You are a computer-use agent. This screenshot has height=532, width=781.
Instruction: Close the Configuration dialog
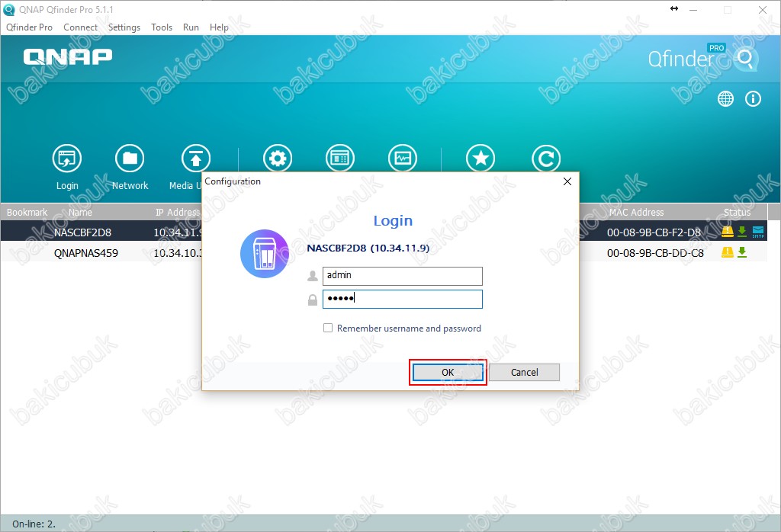coord(567,181)
